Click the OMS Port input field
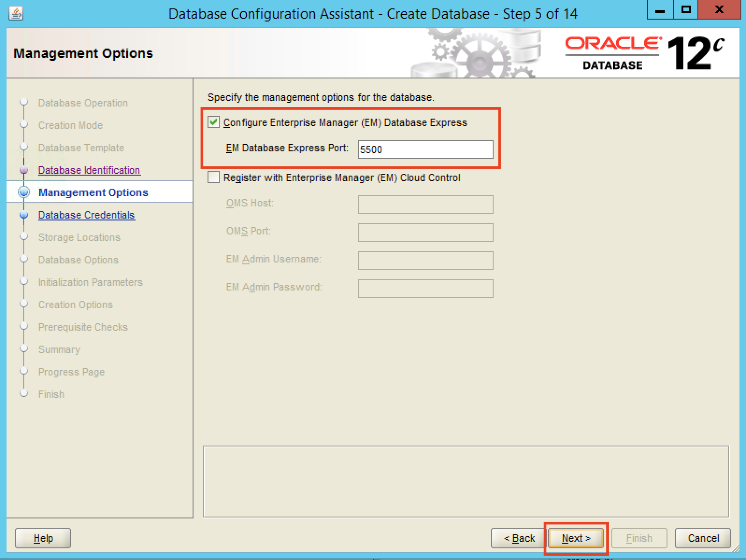The width and height of the screenshot is (746, 560). 425,233
